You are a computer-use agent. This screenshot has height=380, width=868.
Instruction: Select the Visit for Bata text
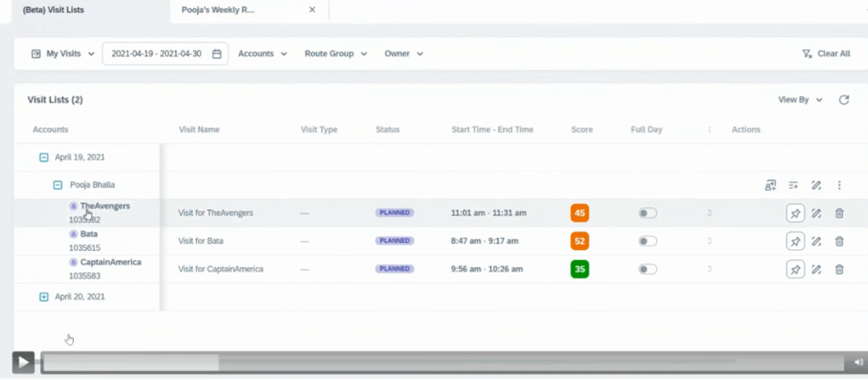[201, 241]
